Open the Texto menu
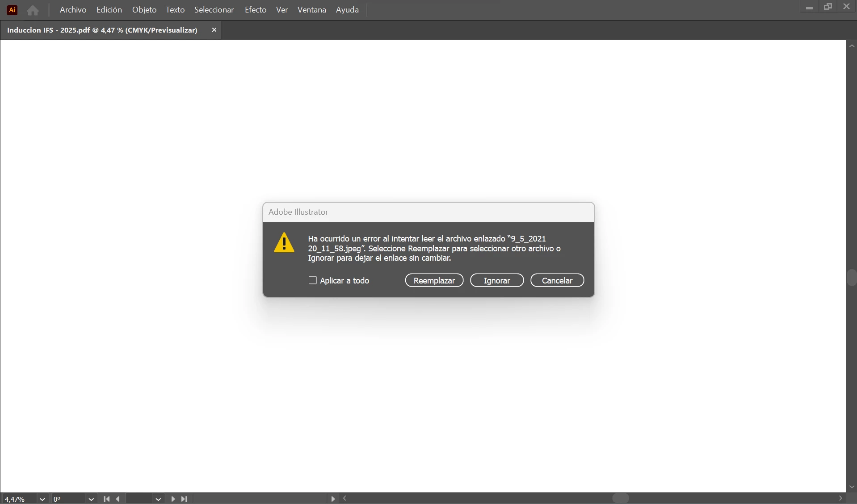 tap(175, 9)
